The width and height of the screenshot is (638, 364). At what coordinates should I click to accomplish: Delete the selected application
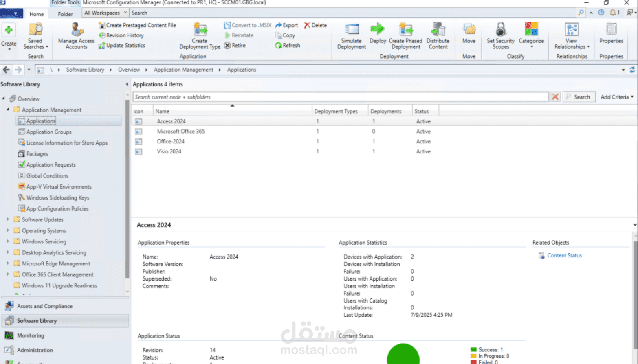pos(315,25)
